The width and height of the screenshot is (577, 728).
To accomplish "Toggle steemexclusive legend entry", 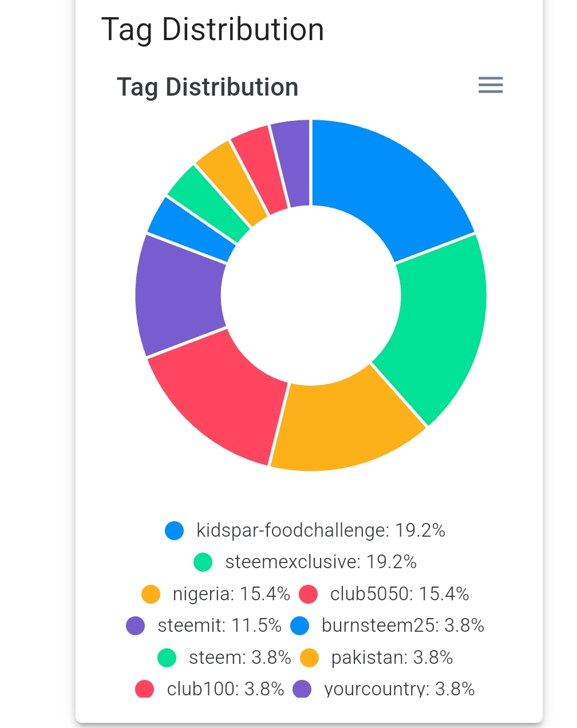I will click(305, 562).
